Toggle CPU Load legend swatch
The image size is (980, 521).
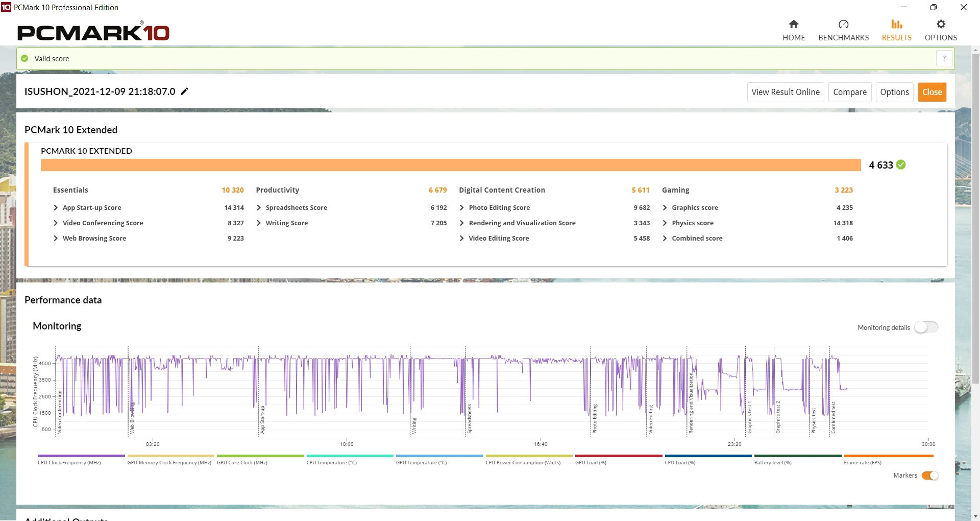point(708,456)
